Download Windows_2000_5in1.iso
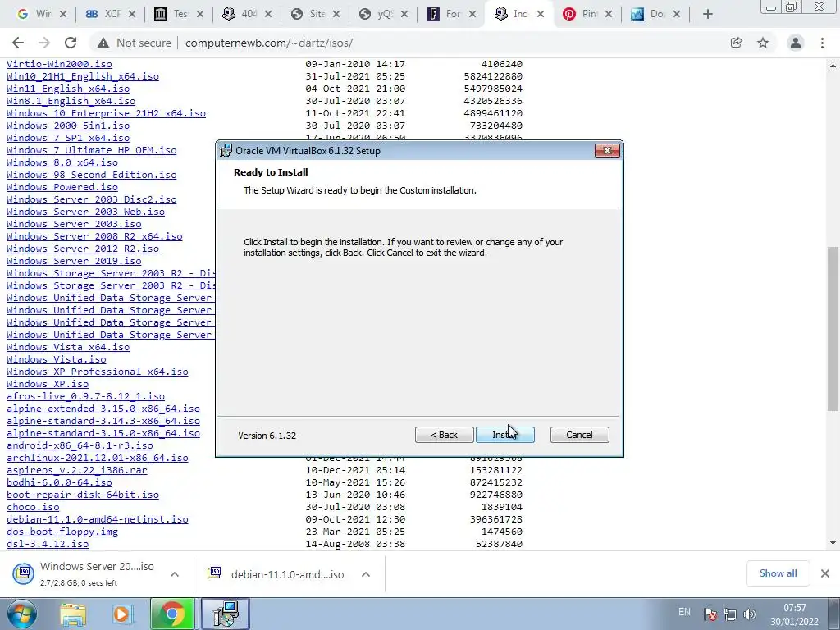Screen dimensions: 840x630 (68, 126)
